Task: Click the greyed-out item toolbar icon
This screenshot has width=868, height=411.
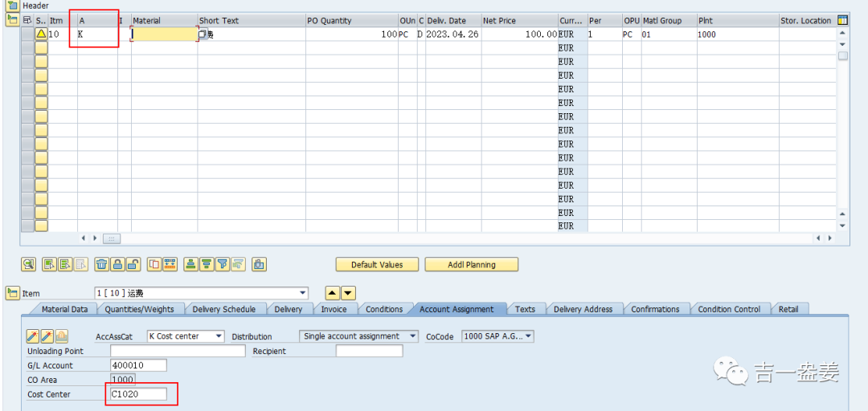Action: 81,264
